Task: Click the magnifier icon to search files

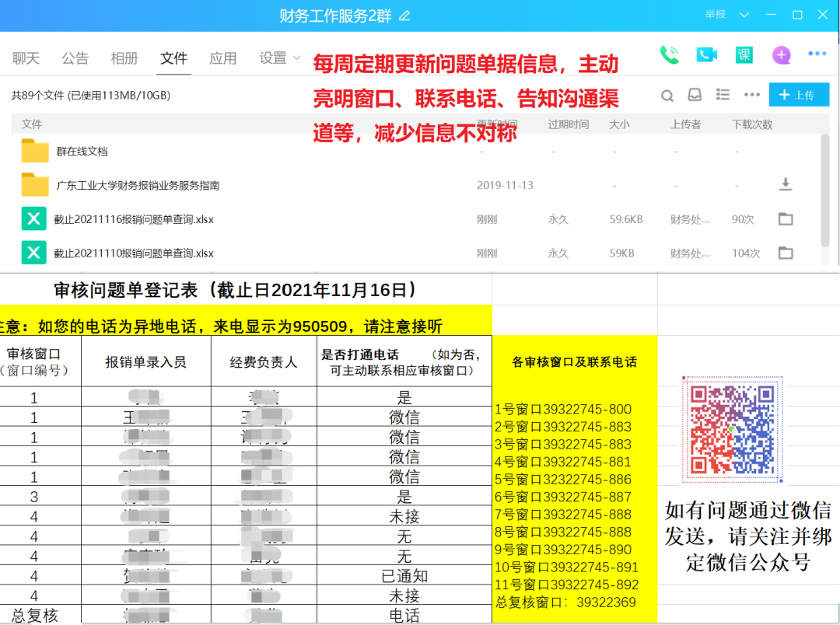Action: click(x=667, y=95)
